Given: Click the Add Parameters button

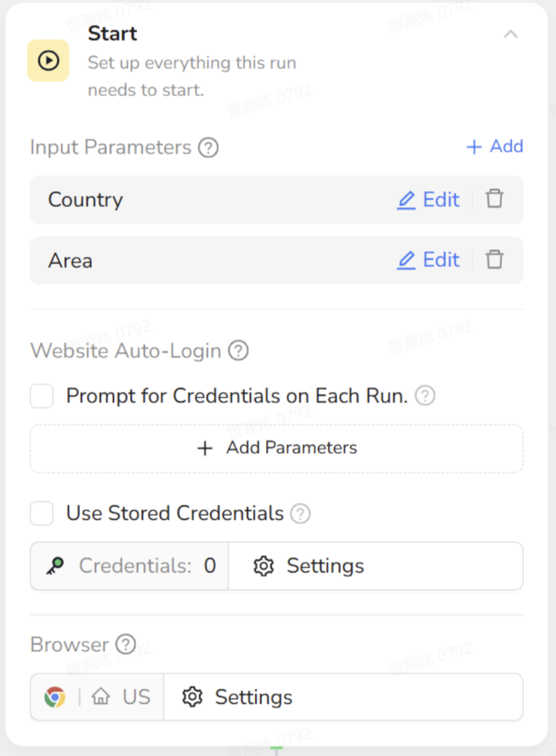Looking at the screenshot, I should pos(277,448).
